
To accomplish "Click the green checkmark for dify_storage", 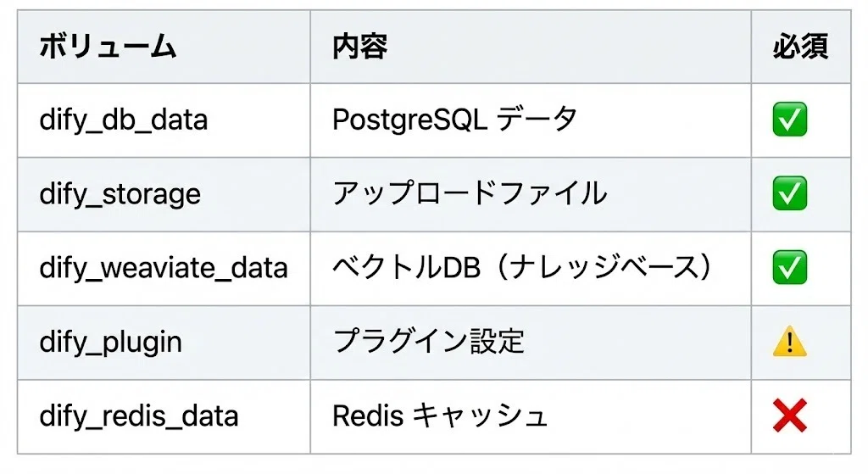I will [x=789, y=193].
